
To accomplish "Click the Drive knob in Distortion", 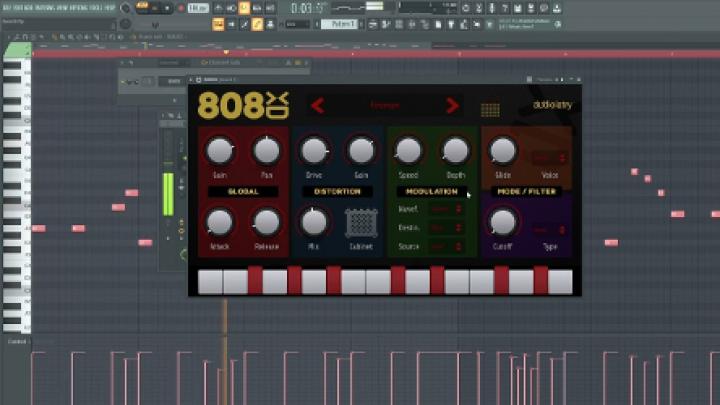I will pyautogui.click(x=314, y=151).
